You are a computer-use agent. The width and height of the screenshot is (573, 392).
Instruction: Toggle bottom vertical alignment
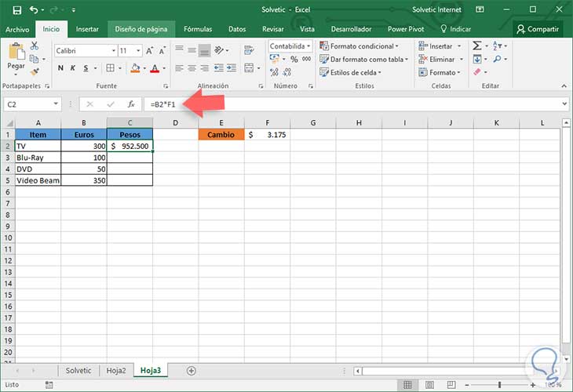[205, 50]
